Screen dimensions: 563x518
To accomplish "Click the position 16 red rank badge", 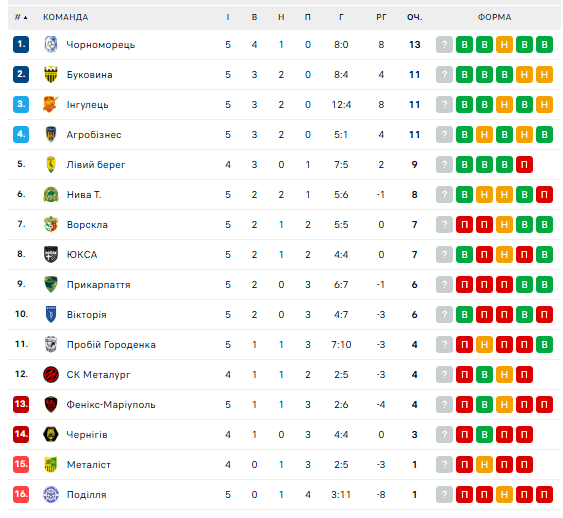I will click(21, 494).
